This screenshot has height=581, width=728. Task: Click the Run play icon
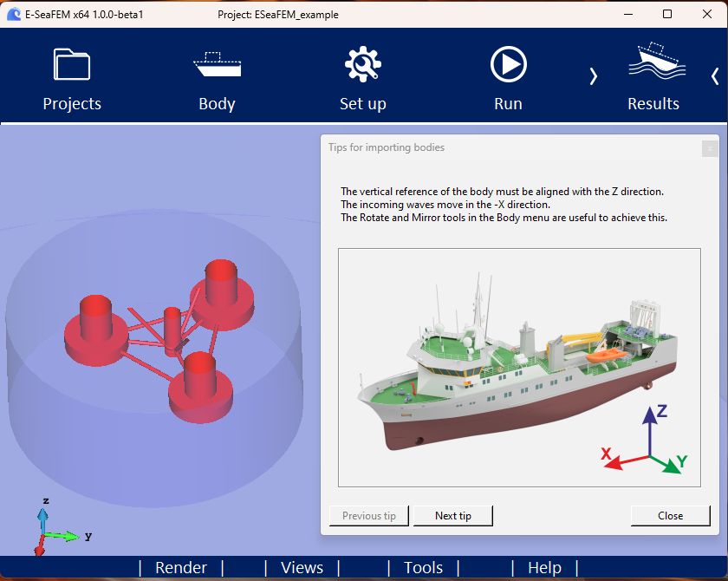pos(509,64)
